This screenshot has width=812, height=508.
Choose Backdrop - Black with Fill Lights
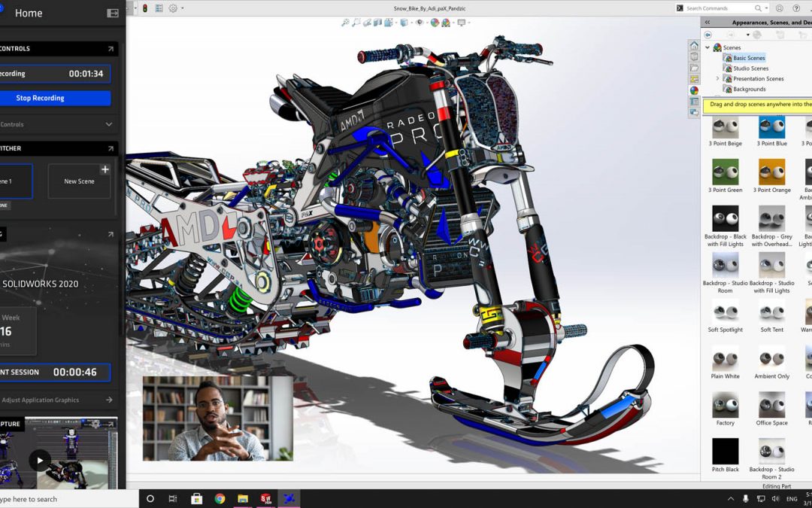tap(725, 227)
